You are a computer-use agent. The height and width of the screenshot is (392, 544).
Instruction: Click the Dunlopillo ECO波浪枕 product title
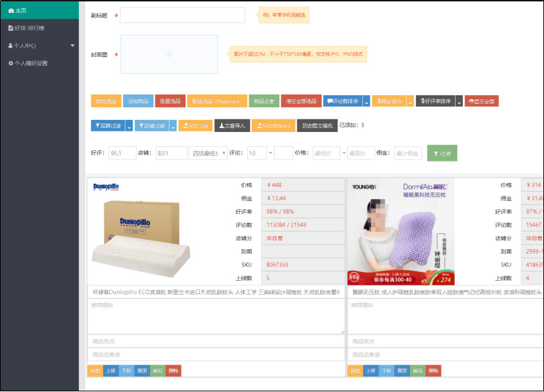[216, 292]
